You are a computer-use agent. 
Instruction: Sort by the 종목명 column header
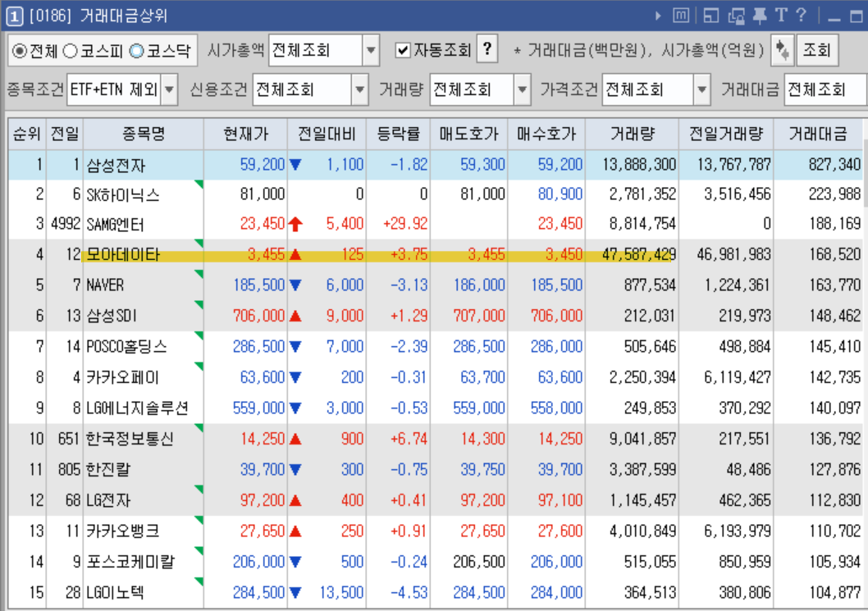click(x=144, y=134)
